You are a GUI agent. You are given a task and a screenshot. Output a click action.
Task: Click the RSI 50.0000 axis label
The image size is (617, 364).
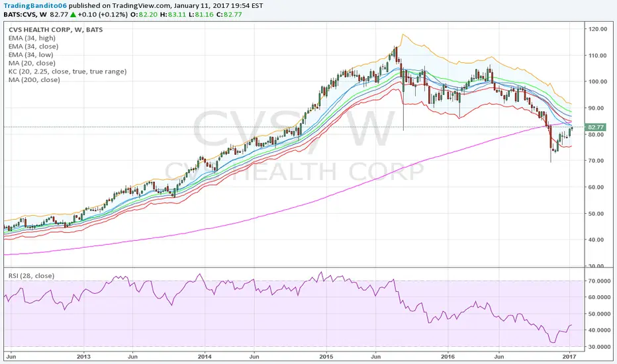point(600,314)
